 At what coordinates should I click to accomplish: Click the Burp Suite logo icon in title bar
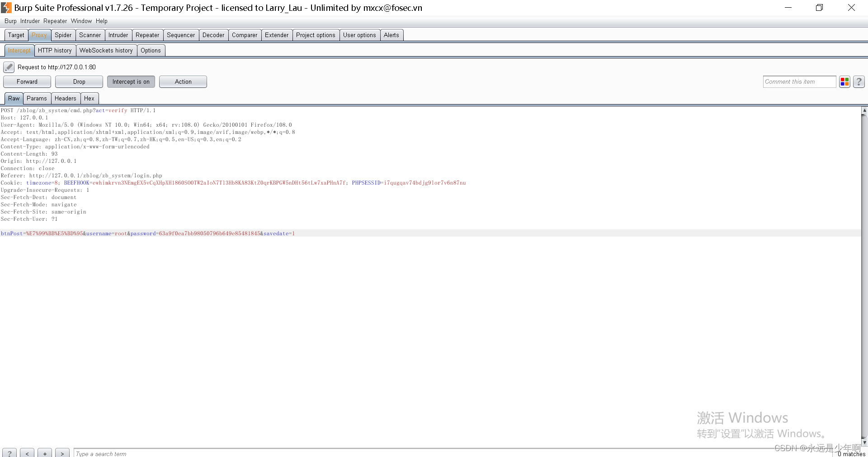(6, 8)
